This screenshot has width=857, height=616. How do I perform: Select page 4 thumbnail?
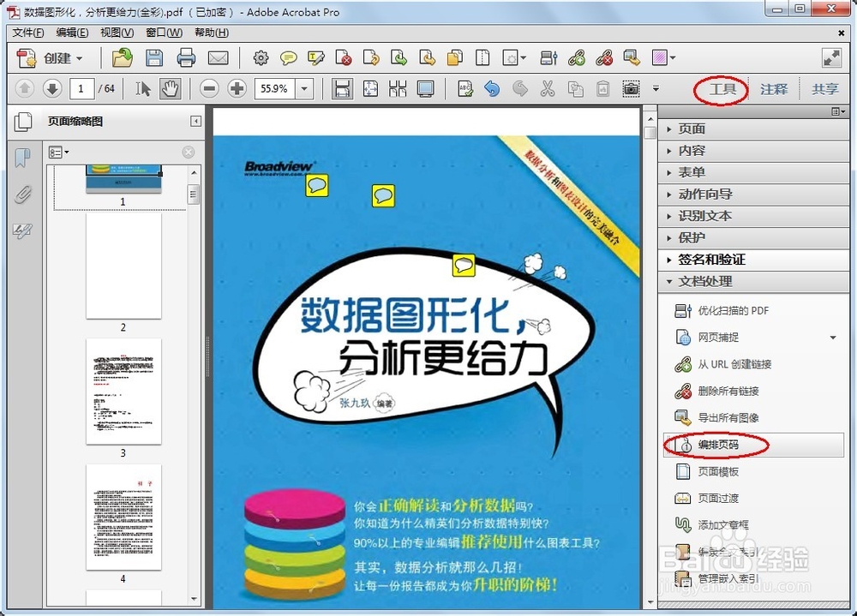coord(123,517)
